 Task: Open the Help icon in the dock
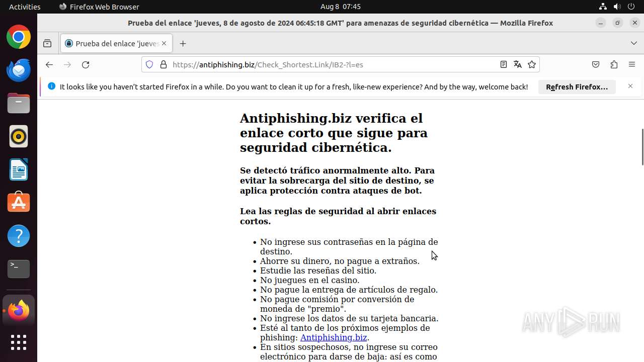click(x=19, y=236)
